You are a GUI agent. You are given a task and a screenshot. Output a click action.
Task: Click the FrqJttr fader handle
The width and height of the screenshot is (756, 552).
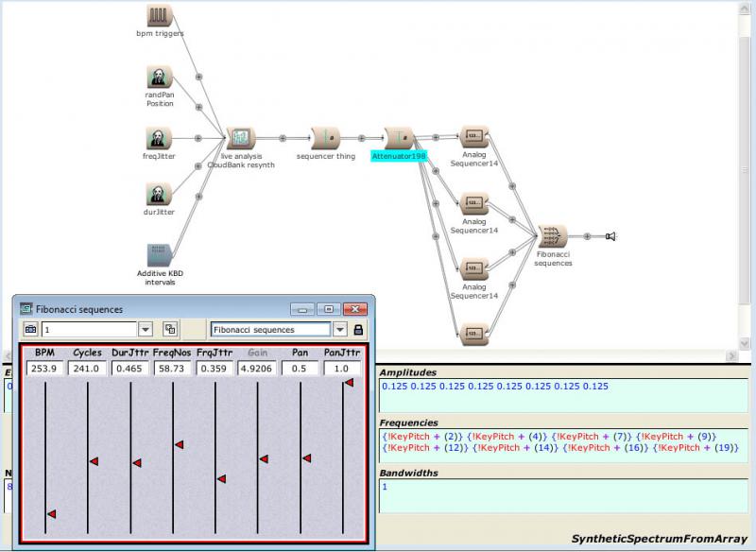(x=221, y=478)
